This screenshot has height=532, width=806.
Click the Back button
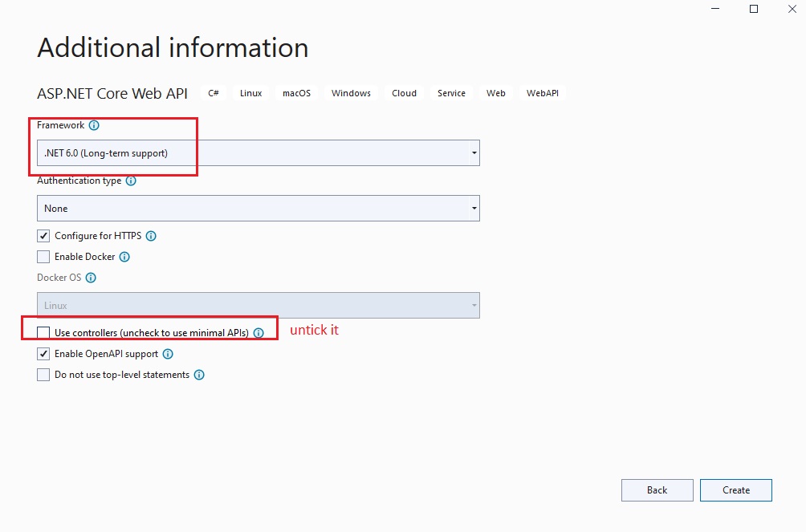[657, 490]
